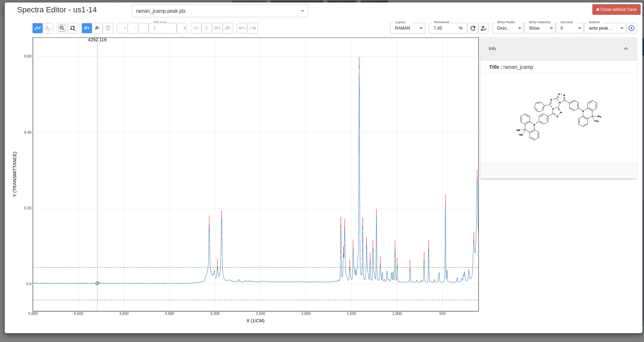Click the molecule structure thumbnail
644x342 pixels.
point(558,116)
